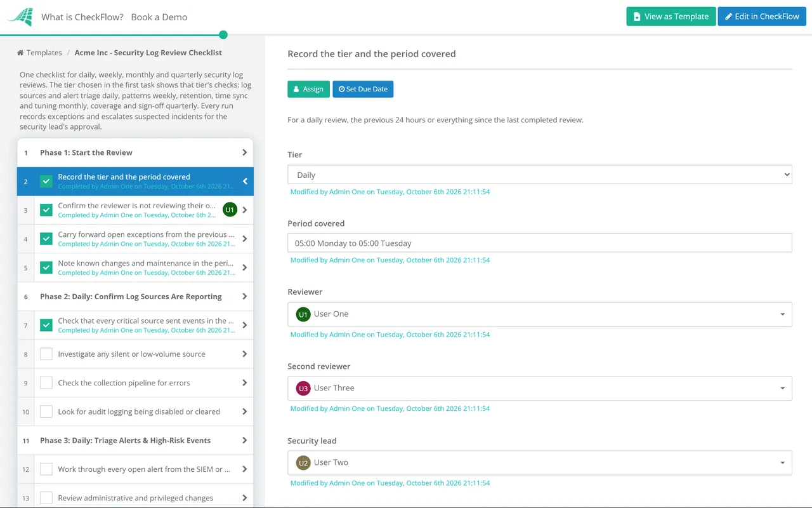This screenshot has height=508, width=812.
Task: Click the U1 avatar on task 3
Action: pyautogui.click(x=230, y=210)
